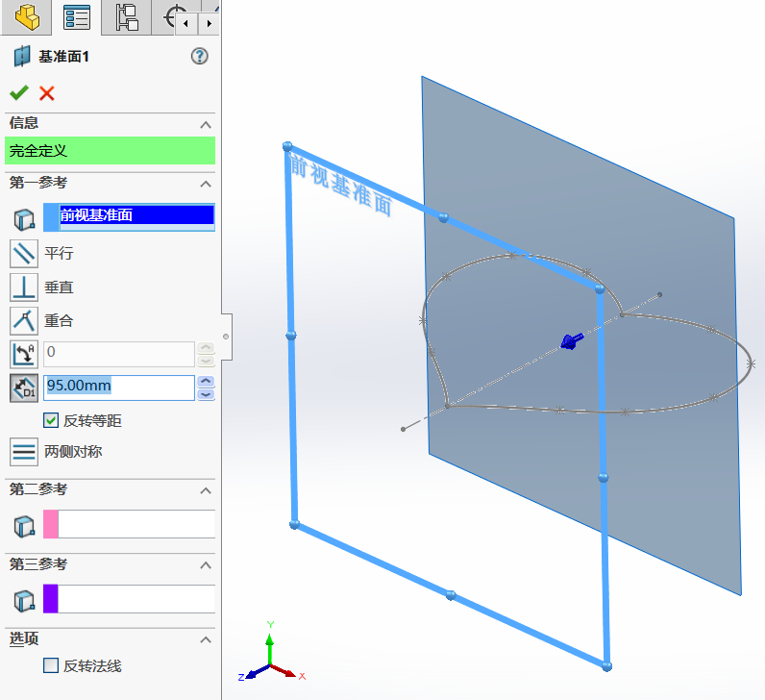Click the third reference selection box
Screen dimensions: 765x700
click(136, 599)
